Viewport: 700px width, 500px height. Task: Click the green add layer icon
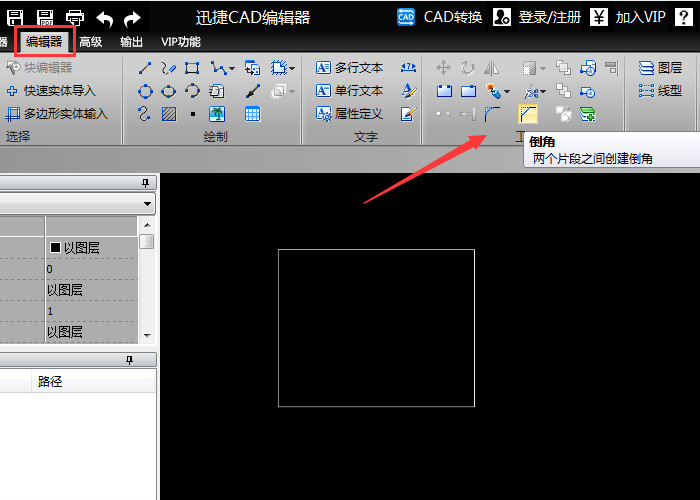pos(588,114)
